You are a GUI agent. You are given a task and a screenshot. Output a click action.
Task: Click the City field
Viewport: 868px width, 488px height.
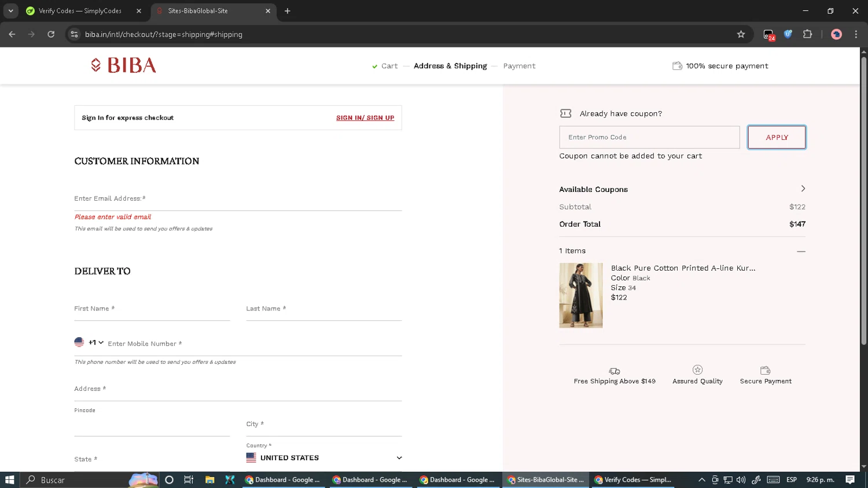click(x=324, y=425)
